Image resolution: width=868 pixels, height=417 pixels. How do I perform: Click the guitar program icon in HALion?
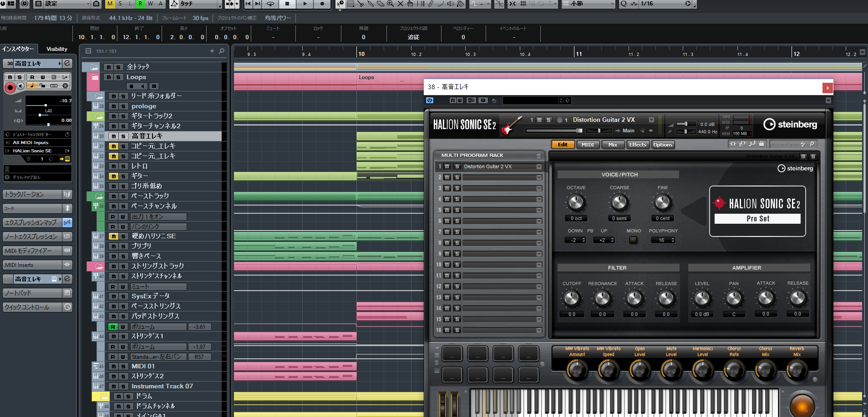tap(512, 125)
